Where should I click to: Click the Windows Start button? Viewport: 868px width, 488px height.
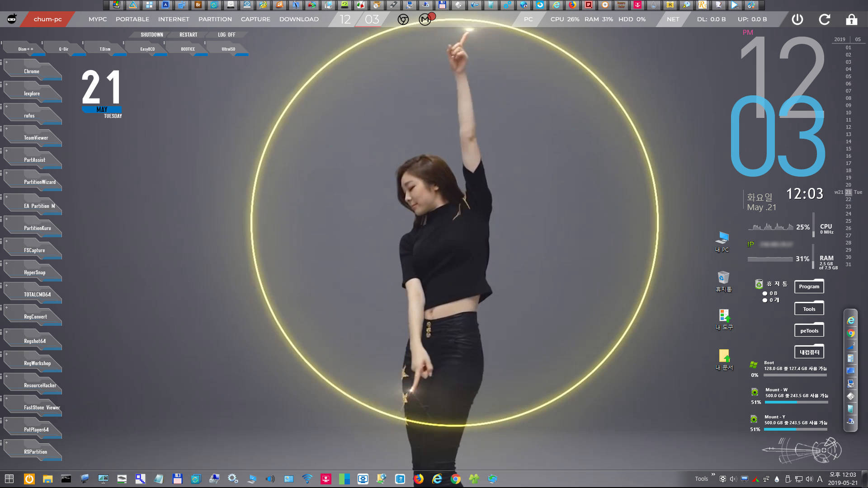point(9,479)
